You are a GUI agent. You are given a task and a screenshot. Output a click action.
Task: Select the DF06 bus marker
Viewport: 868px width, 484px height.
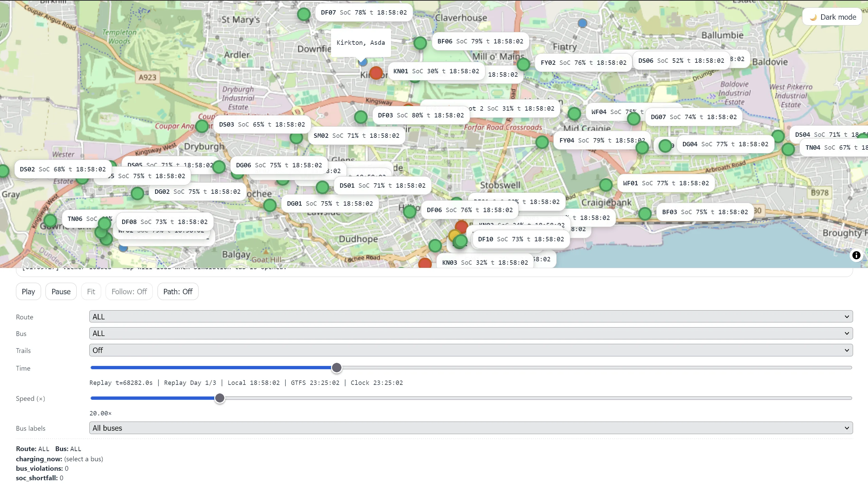click(x=410, y=212)
